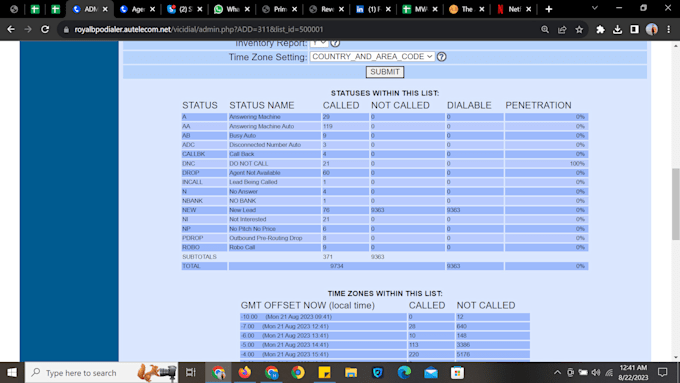The image size is (680, 383).
Task: Toggle the Chrome side panel icon
Action: 634,29
